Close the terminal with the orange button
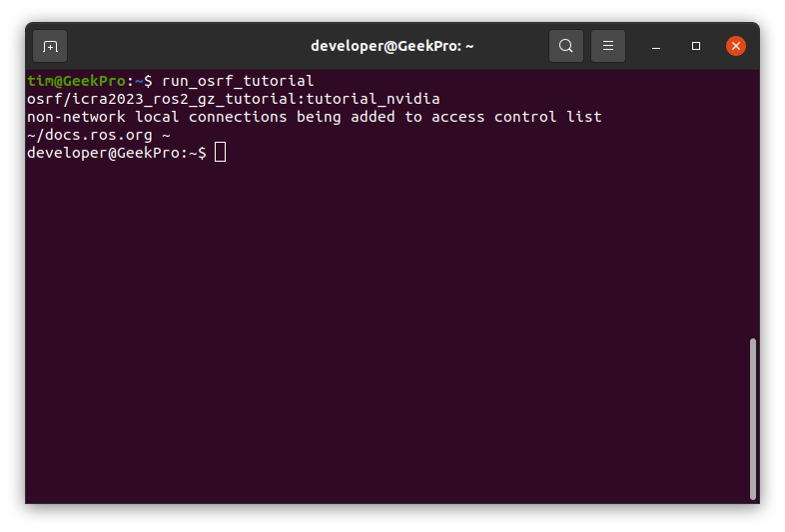 pos(736,46)
